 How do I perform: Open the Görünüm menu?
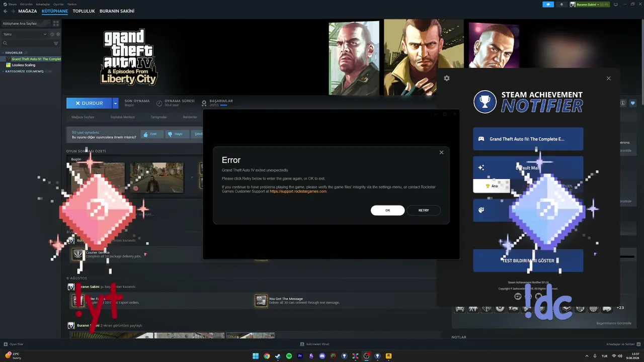(x=26, y=4)
